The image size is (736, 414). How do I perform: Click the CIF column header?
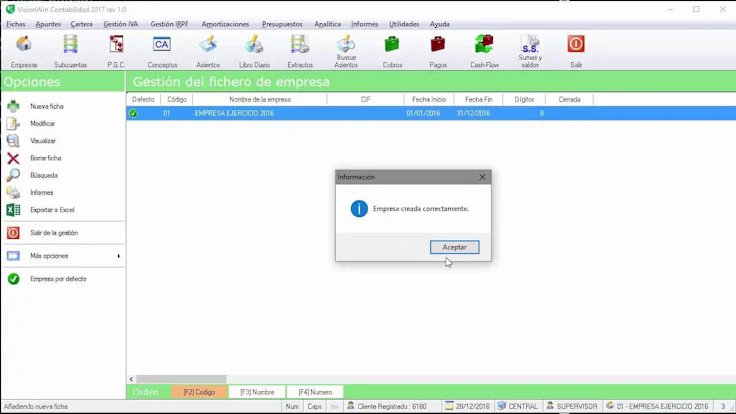[x=365, y=100]
